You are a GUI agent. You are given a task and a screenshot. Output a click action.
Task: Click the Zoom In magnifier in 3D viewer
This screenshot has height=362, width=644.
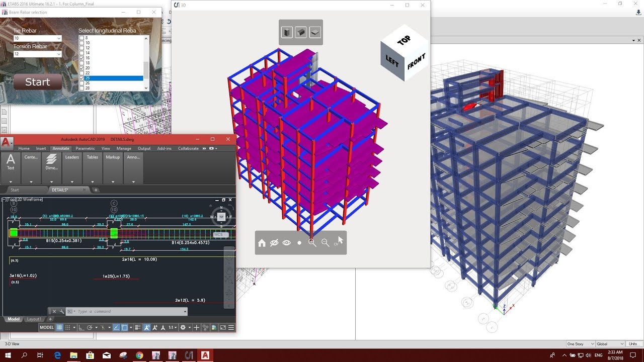pyautogui.click(x=312, y=242)
